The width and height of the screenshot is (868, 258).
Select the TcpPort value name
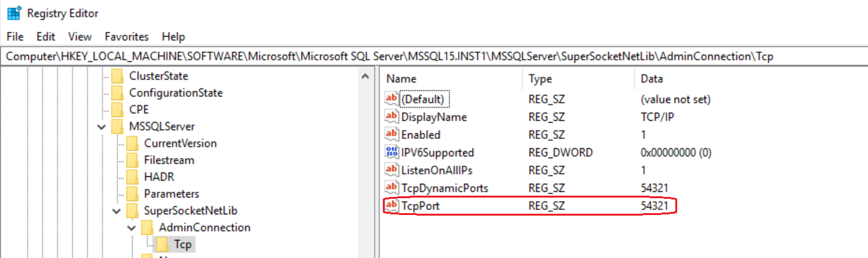coord(420,205)
